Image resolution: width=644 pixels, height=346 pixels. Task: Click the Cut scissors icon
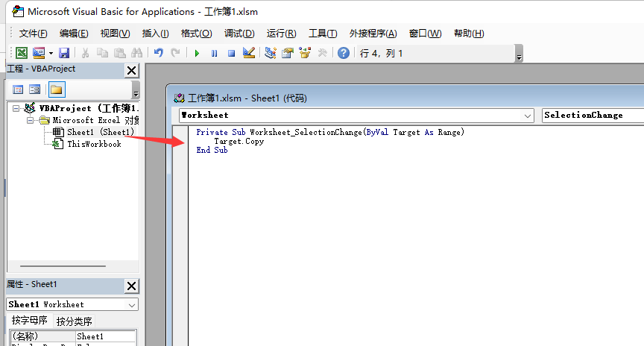85,53
